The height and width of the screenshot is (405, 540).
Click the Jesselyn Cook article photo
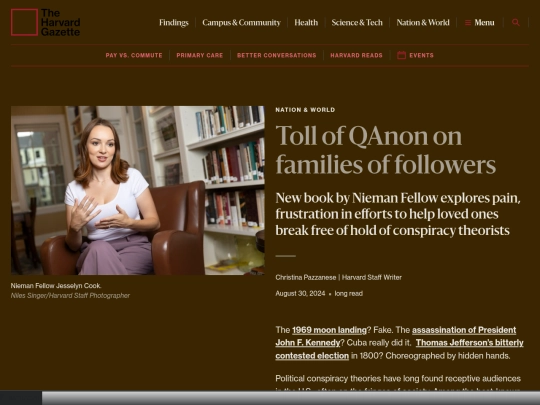[x=137, y=190]
